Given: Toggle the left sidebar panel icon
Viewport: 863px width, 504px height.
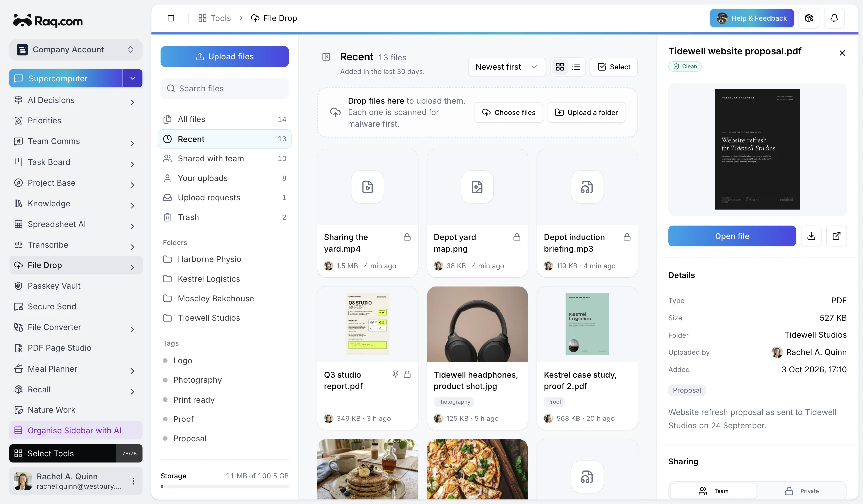Looking at the screenshot, I should (x=171, y=18).
